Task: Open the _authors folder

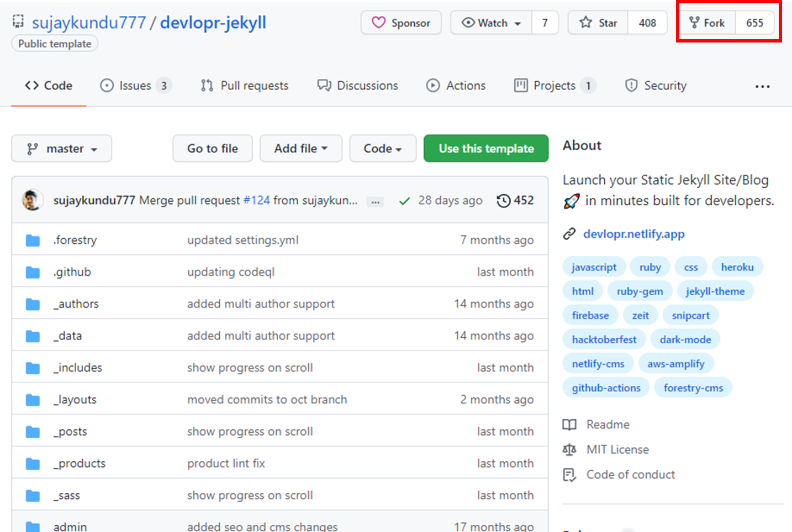Action: point(76,304)
